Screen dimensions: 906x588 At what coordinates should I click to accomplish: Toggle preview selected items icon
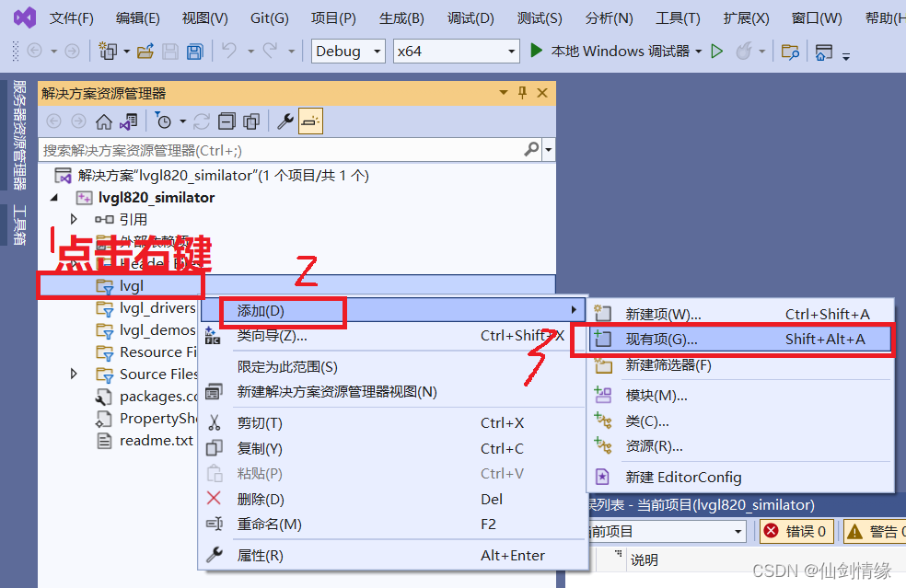(x=310, y=121)
